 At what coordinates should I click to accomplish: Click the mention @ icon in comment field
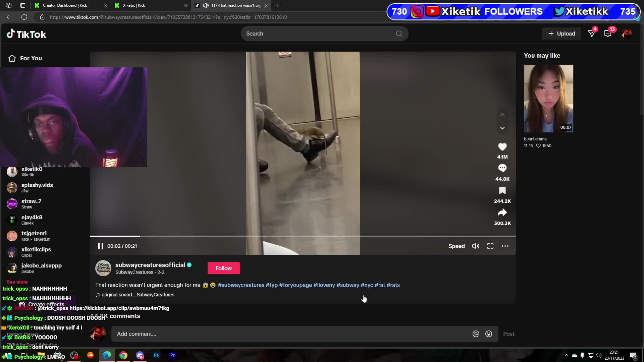pyautogui.click(x=476, y=334)
